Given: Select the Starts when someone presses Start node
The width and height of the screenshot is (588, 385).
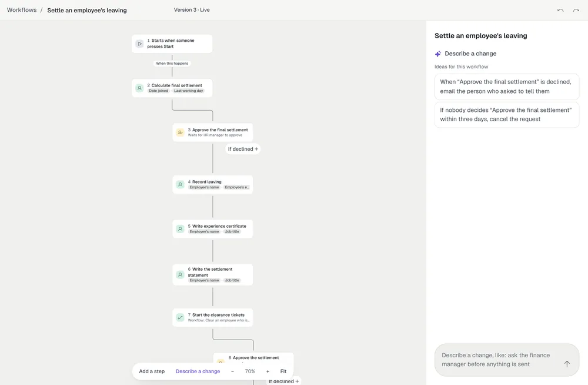Looking at the screenshot, I should pyautogui.click(x=172, y=44).
